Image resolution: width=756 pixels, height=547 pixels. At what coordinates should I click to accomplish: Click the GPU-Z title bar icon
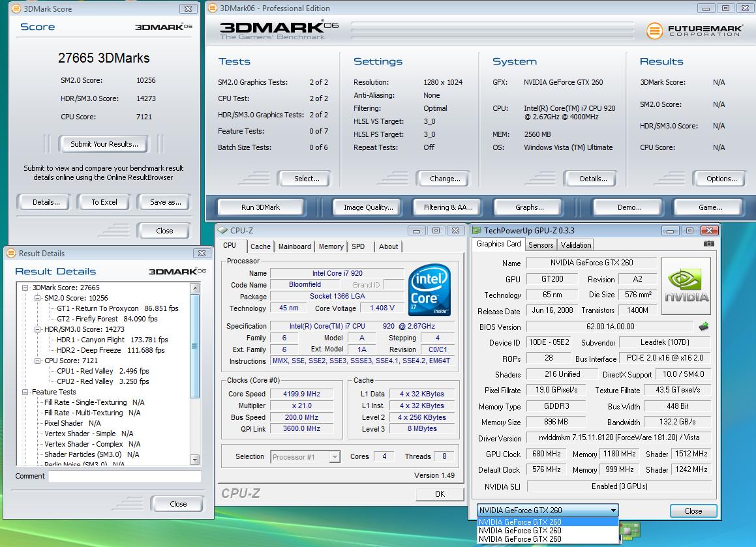pos(476,230)
